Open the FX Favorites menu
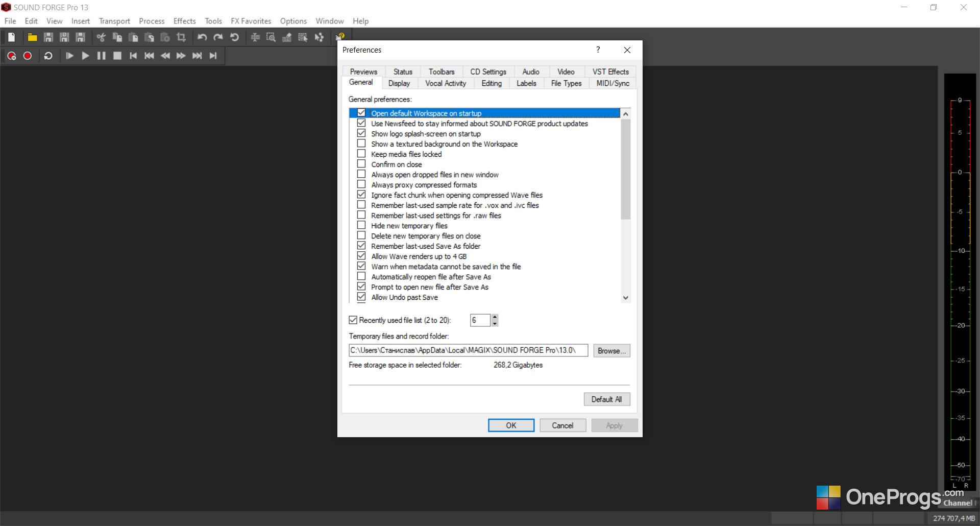The image size is (980, 526). click(251, 21)
